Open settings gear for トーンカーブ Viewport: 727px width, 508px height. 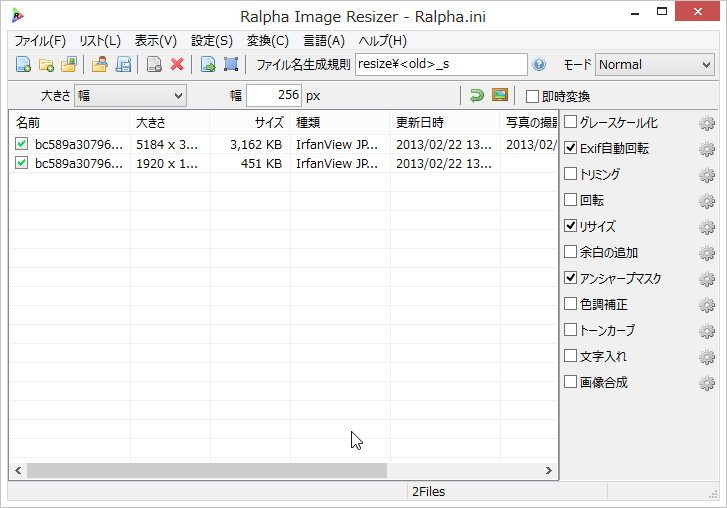click(707, 331)
